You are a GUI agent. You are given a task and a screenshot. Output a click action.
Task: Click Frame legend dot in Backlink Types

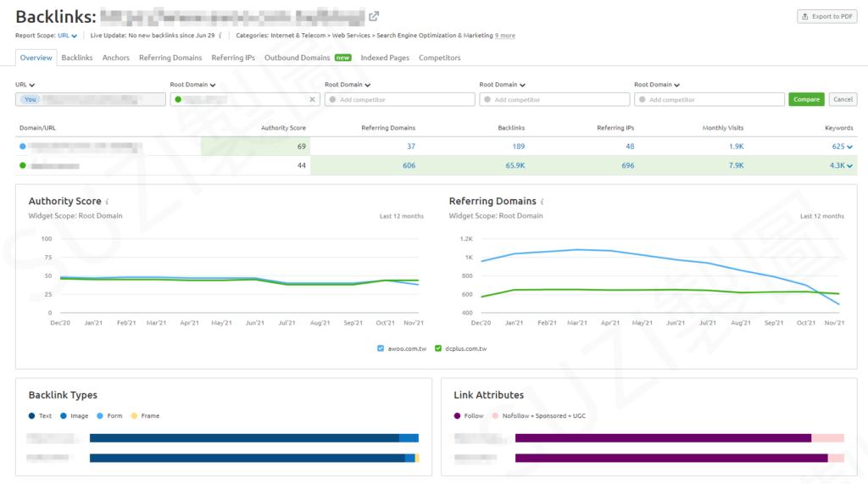[134, 416]
